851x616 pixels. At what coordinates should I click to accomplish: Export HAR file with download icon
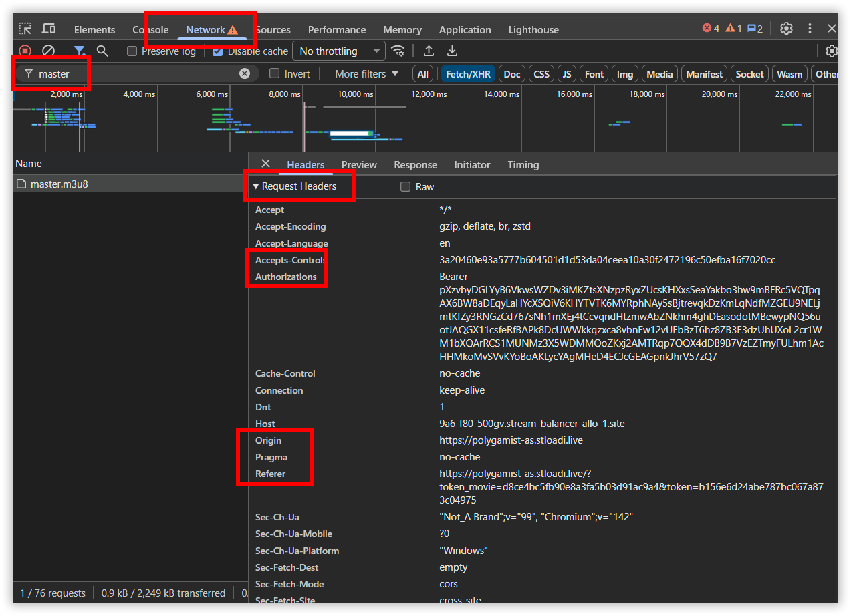pos(453,51)
